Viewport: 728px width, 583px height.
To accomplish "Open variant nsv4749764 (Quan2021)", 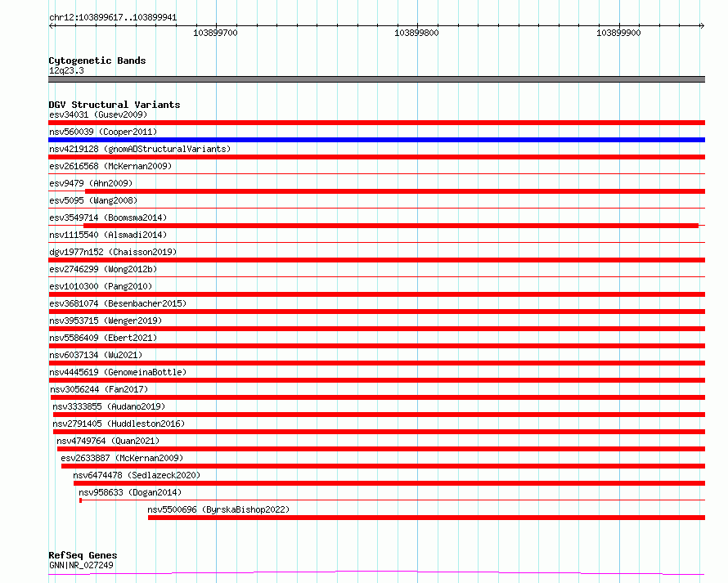I will point(108,441).
